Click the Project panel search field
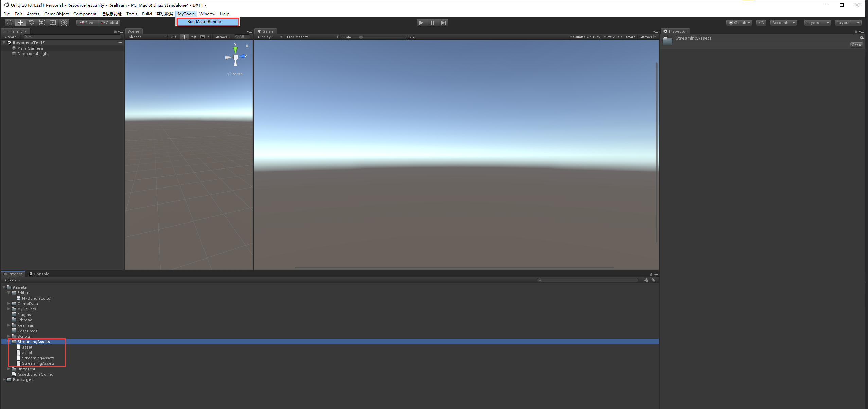This screenshot has width=868, height=409. 588,280
